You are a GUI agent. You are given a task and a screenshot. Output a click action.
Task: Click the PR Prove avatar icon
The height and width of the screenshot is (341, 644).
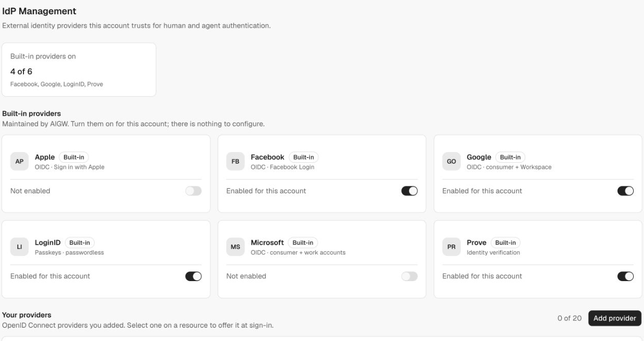click(451, 247)
